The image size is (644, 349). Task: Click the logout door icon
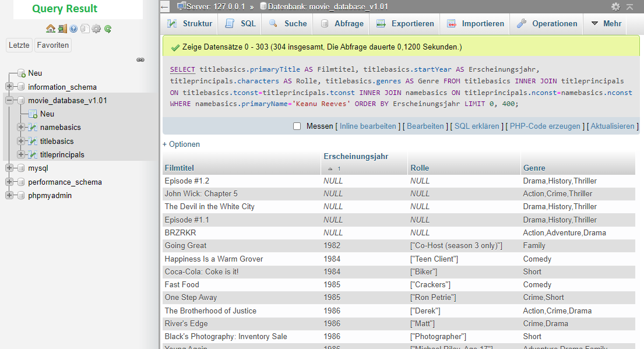[62, 29]
